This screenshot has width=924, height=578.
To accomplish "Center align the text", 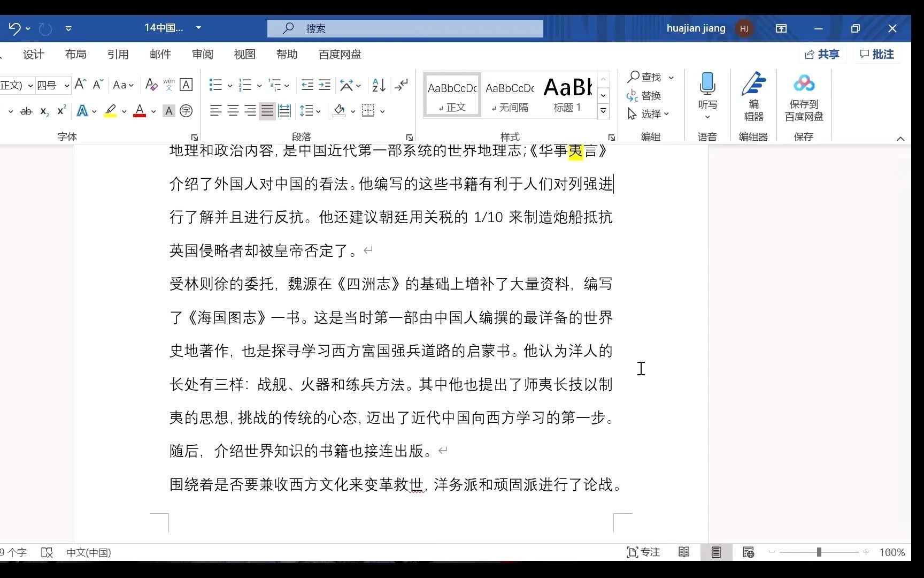I will [x=233, y=111].
